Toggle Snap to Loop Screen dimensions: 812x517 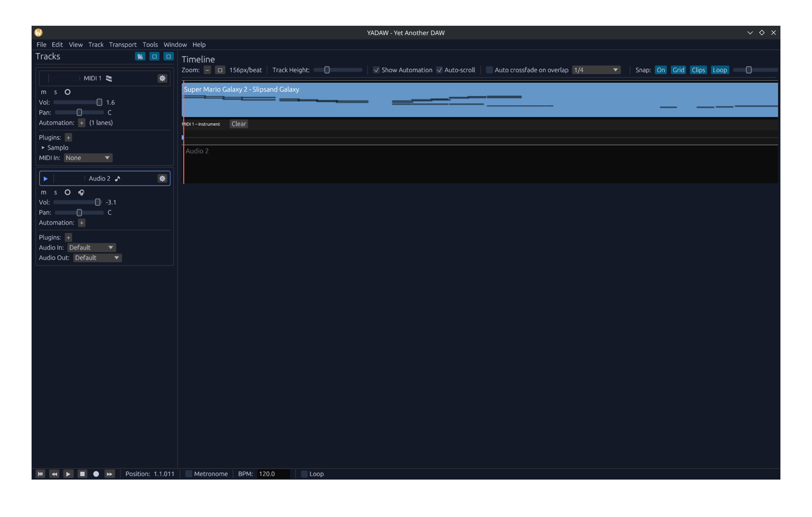pyautogui.click(x=720, y=70)
